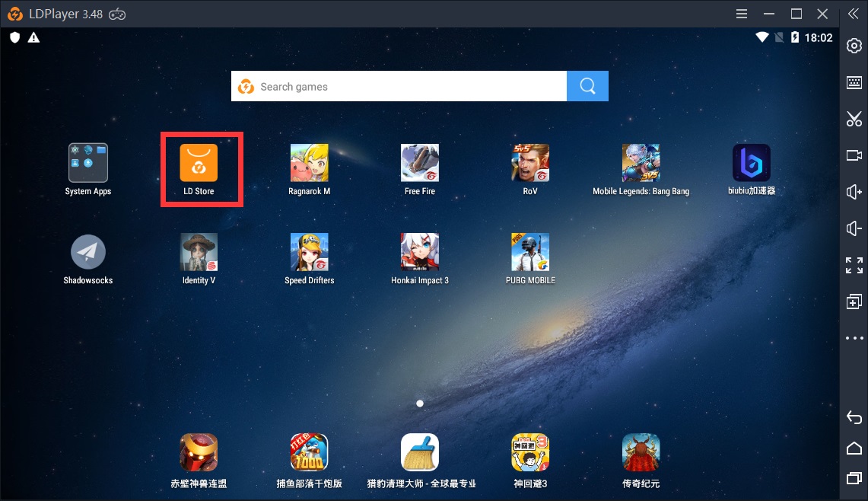Click the blue search button

click(587, 85)
